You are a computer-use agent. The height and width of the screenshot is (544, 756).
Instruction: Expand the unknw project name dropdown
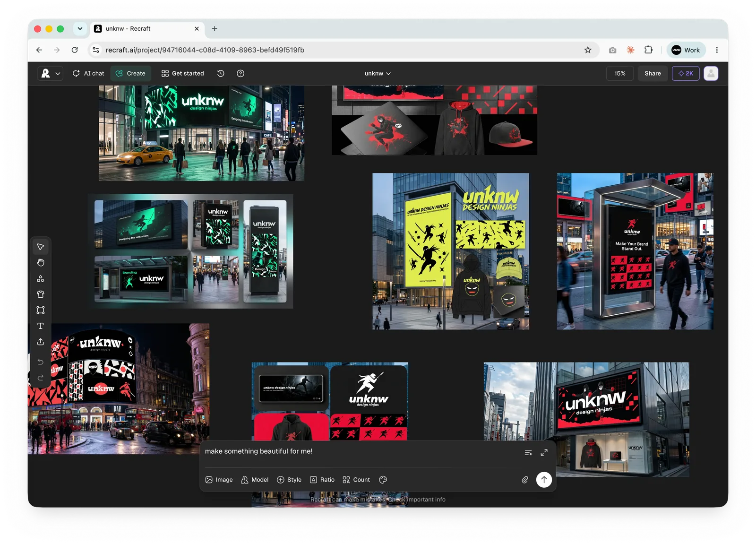378,73
